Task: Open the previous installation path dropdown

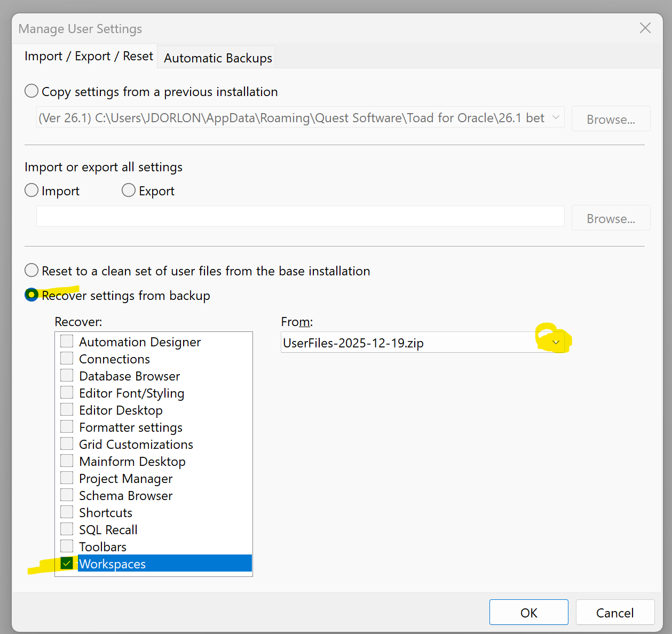Action: click(556, 117)
